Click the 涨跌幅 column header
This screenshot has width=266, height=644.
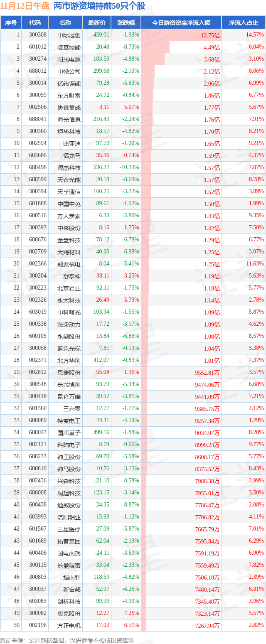coord(126,23)
